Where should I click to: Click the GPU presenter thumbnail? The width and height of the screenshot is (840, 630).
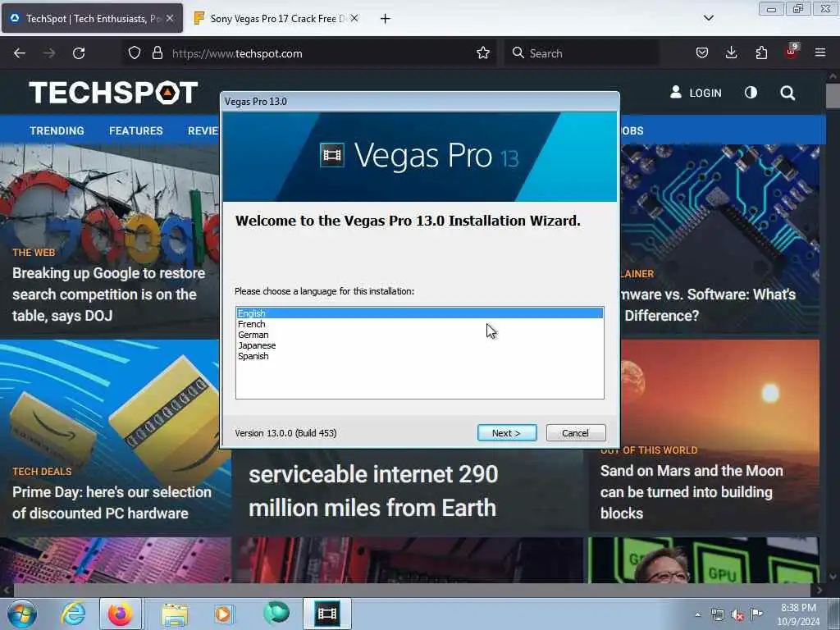tap(704, 560)
